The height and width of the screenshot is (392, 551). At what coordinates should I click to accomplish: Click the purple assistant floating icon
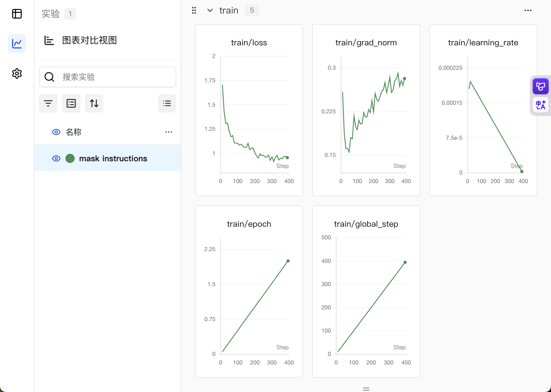(x=540, y=86)
